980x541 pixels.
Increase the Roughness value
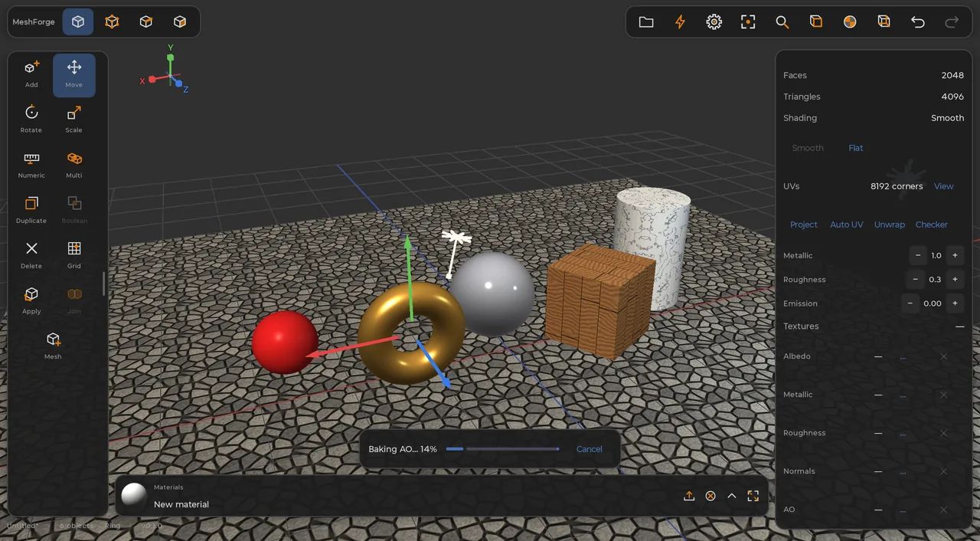[x=955, y=280]
